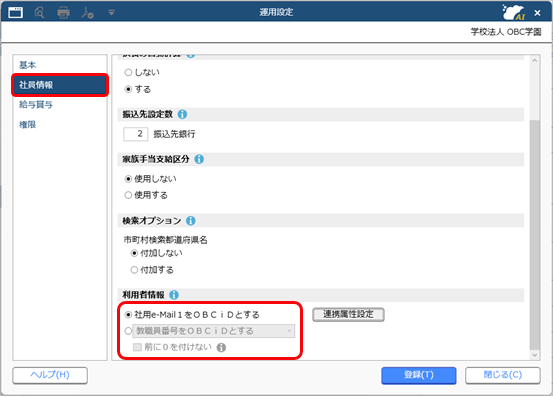553x397 pixels.
Task: Click the 閉じる(C) button
Action: 503,375
